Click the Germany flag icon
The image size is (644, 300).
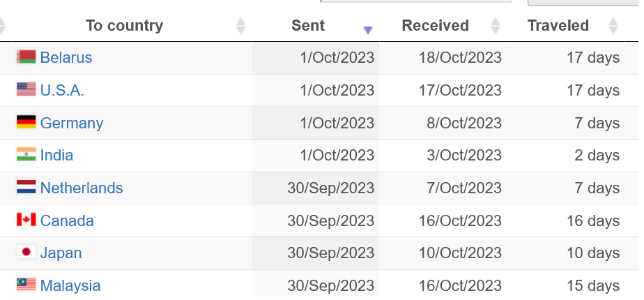tap(26, 122)
